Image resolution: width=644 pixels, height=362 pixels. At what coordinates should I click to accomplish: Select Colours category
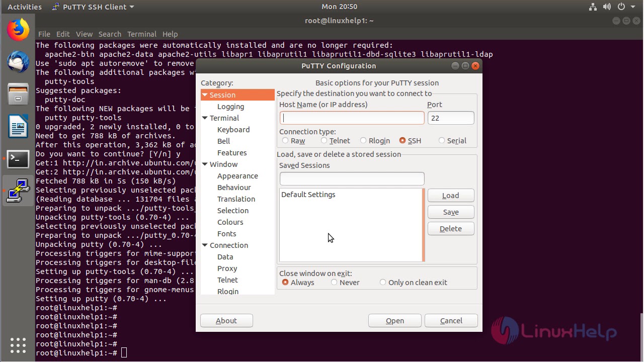pos(230,222)
